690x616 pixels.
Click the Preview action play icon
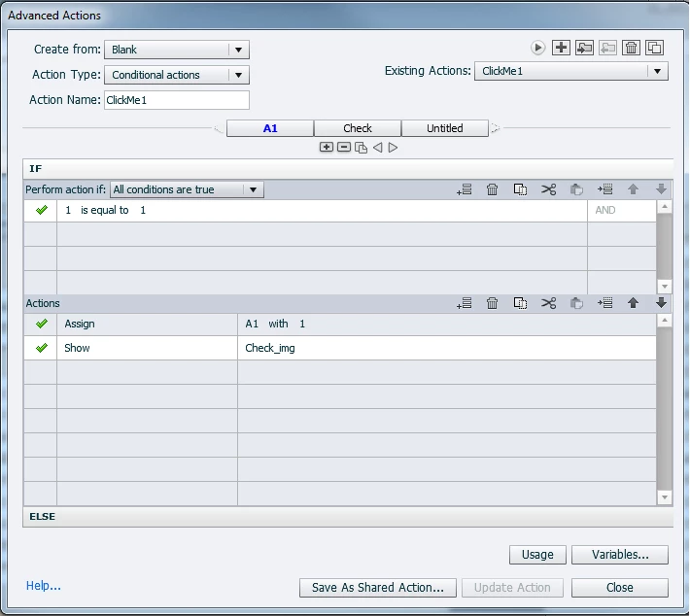[x=537, y=48]
